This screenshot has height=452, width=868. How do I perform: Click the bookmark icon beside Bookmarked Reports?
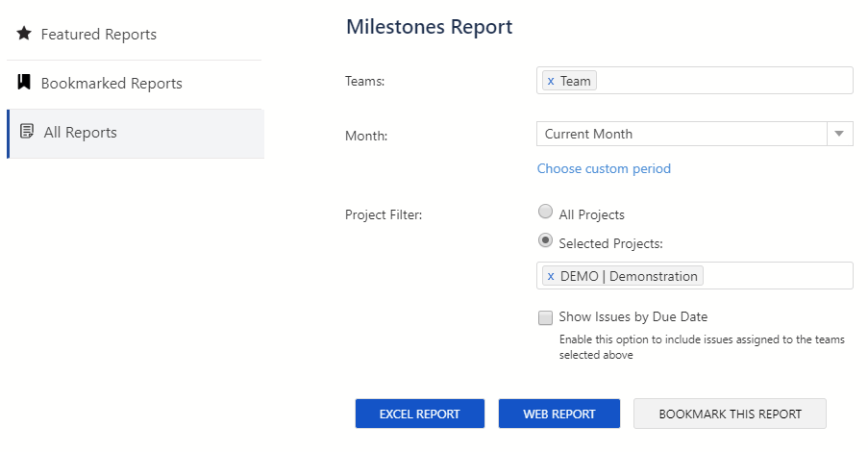click(24, 83)
